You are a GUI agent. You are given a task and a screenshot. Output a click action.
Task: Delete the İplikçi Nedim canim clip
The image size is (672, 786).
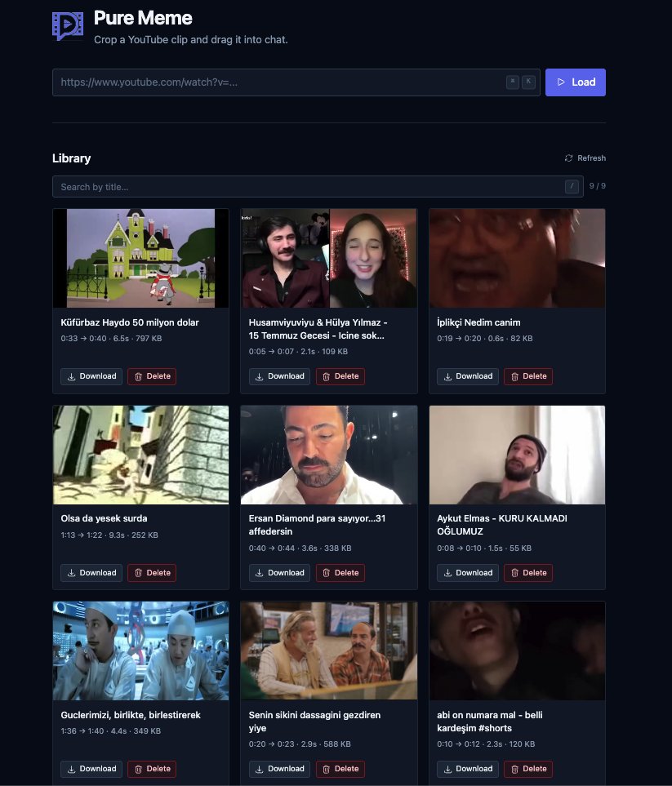click(528, 376)
